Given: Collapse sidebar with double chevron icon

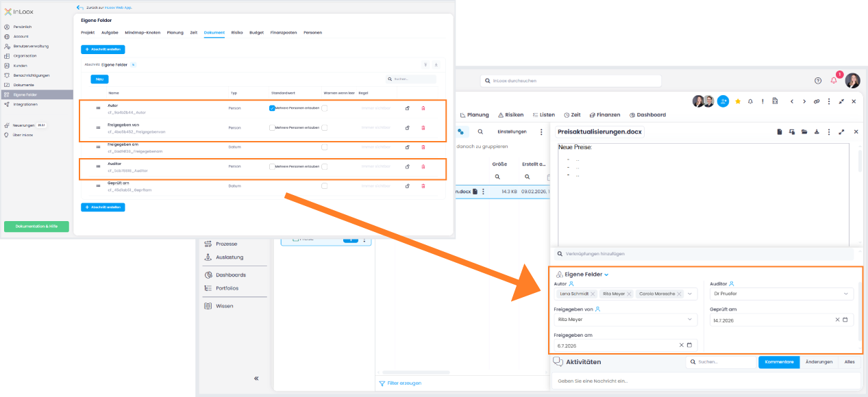Looking at the screenshot, I should [x=256, y=378].
